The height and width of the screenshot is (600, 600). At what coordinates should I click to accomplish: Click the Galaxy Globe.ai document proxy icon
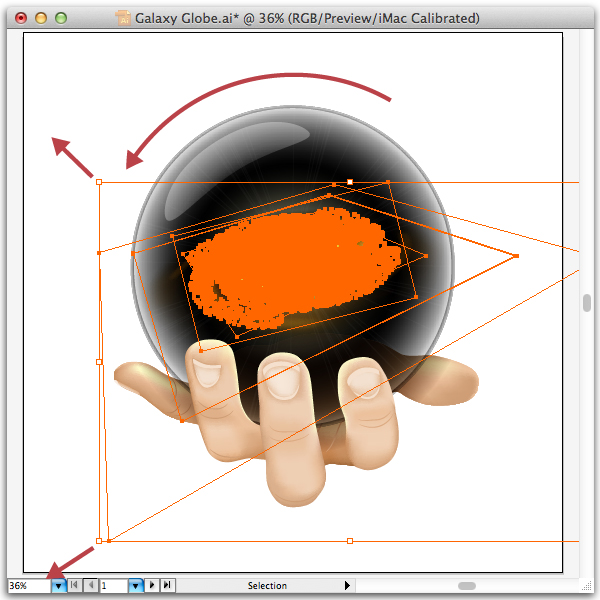click(123, 18)
